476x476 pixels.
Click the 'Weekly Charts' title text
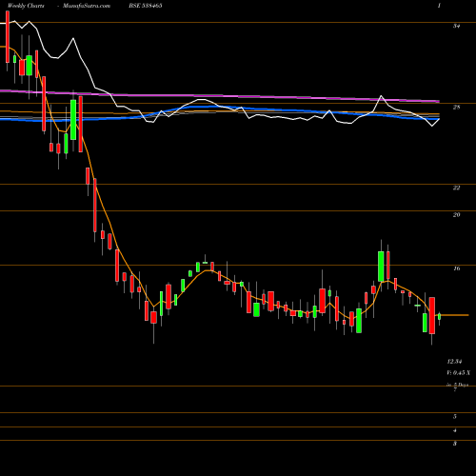pos(26,6)
